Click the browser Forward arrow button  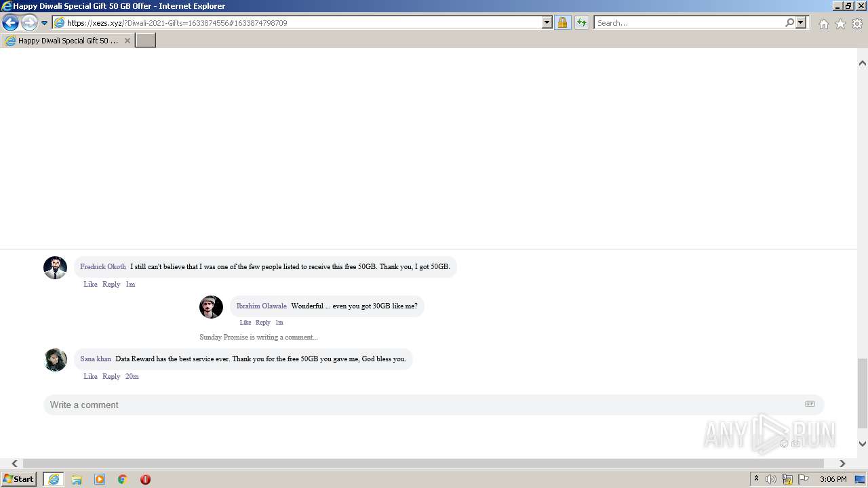click(x=29, y=22)
